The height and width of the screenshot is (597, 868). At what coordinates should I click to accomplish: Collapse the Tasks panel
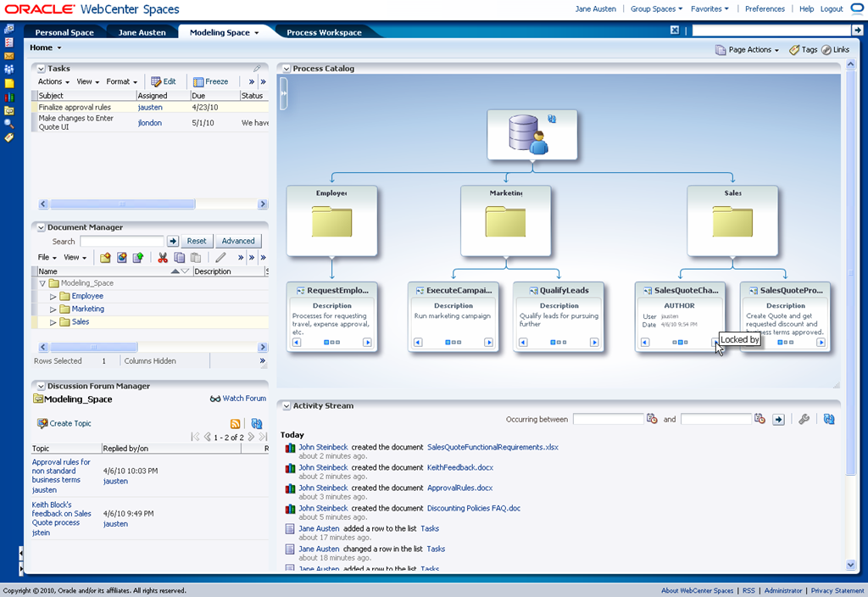tap(41, 69)
